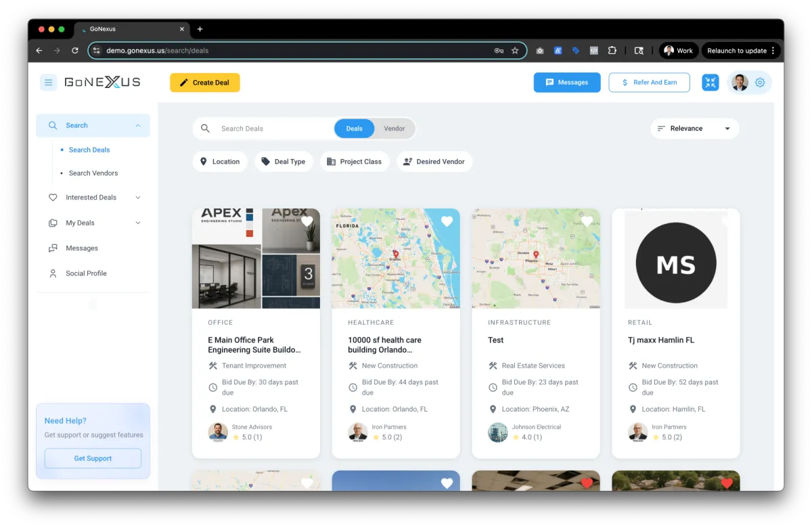
Task: Select Search Deals in the sidebar
Action: pos(89,150)
